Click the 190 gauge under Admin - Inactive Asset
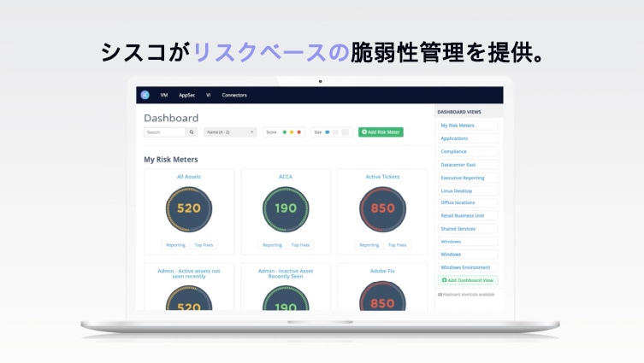The height and width of the screenshot is (363, 644). (x=286, y=298)
